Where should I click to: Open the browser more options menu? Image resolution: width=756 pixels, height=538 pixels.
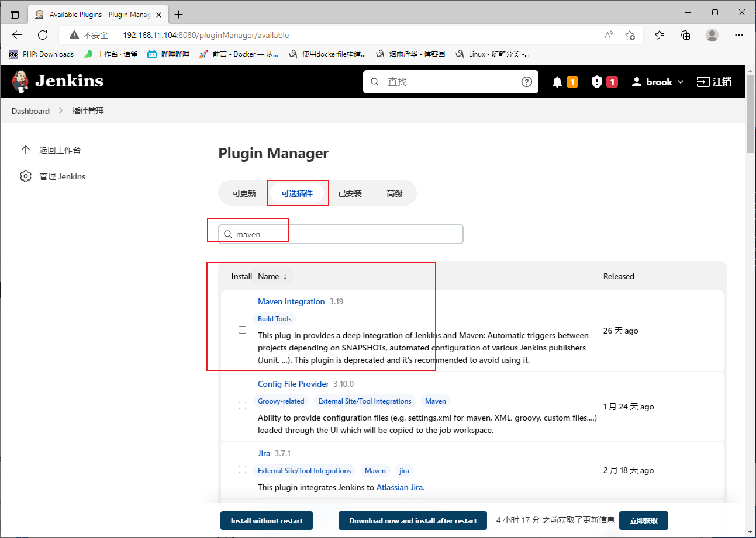click(x=738, y=35)
